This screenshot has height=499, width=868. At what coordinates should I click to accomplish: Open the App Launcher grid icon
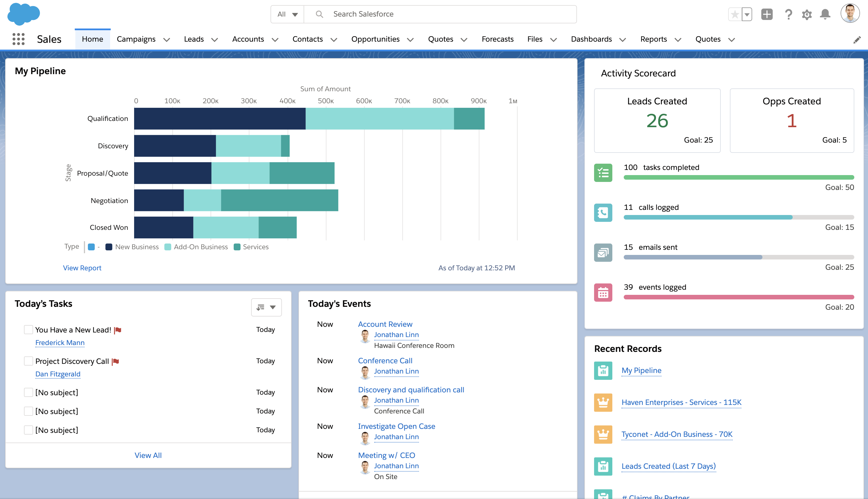[x=19, y=39]
